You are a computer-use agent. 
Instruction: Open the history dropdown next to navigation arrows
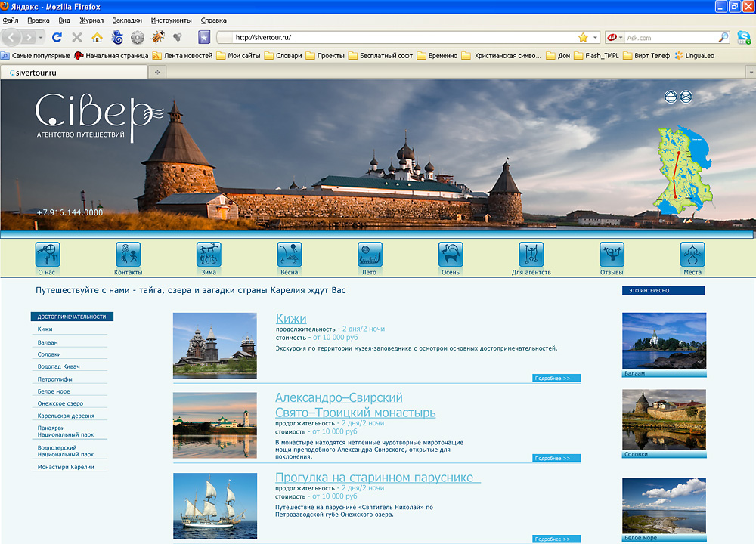point(41,37)
